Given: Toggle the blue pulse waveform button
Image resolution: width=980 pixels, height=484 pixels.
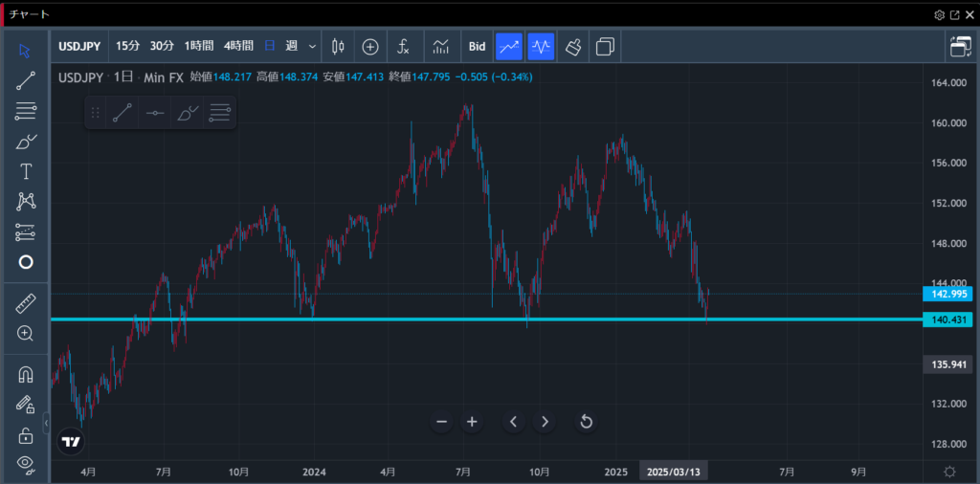Looking at the screenshot, I should click(541, 46).
